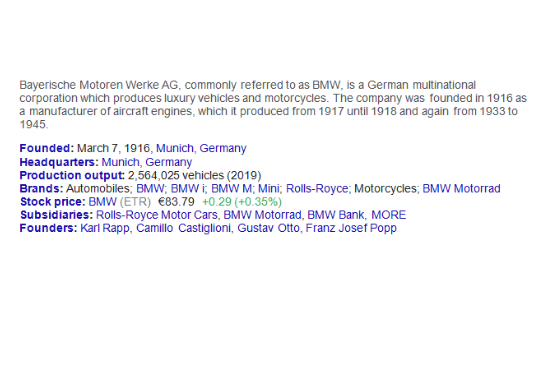Click the Brands label link
550x370 pixels.
(x=41, y=189)
